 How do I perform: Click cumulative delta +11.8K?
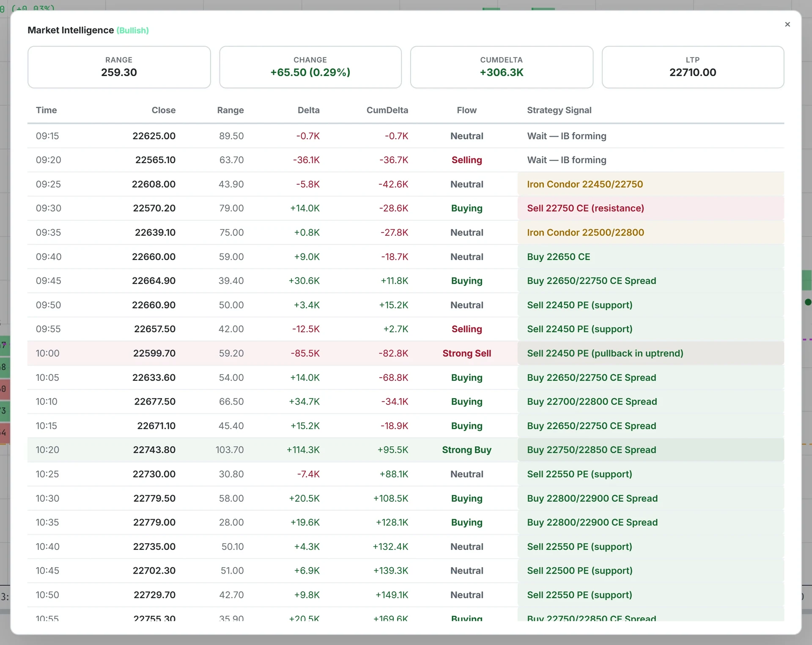tap(394, 281)
